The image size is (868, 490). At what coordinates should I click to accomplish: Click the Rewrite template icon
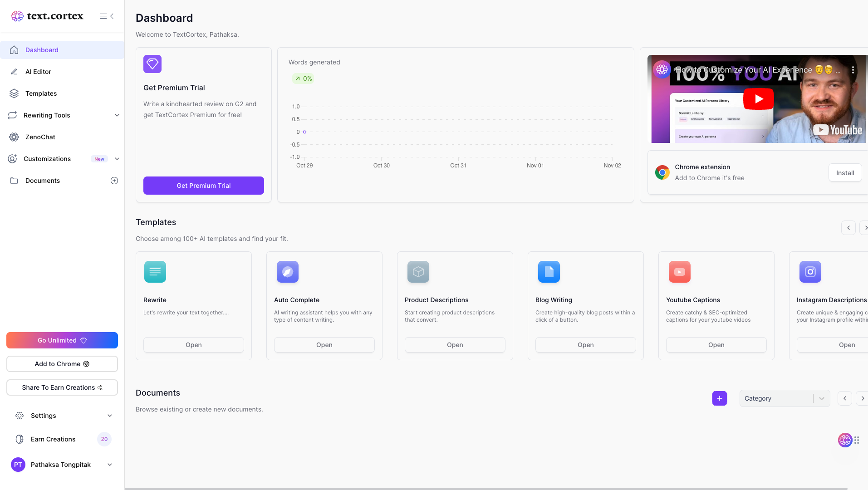pos(155,272)
